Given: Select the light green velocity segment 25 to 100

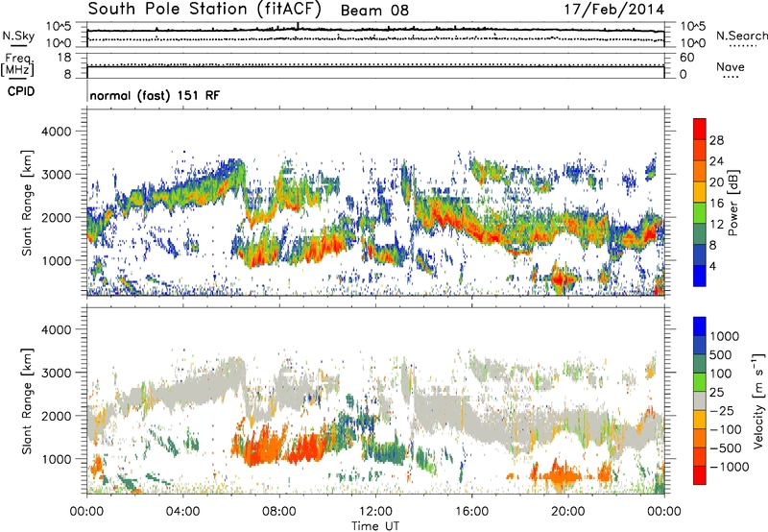Looking at the screenshot, I should [700, 382].
